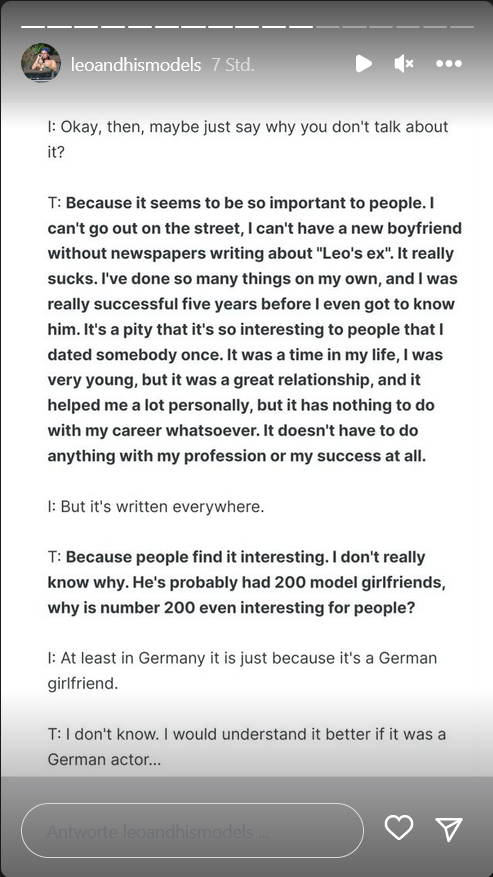The height and width of the screenshot is (877, 493).
Task: Resume the story with the play button
Action: pos(364,64)
